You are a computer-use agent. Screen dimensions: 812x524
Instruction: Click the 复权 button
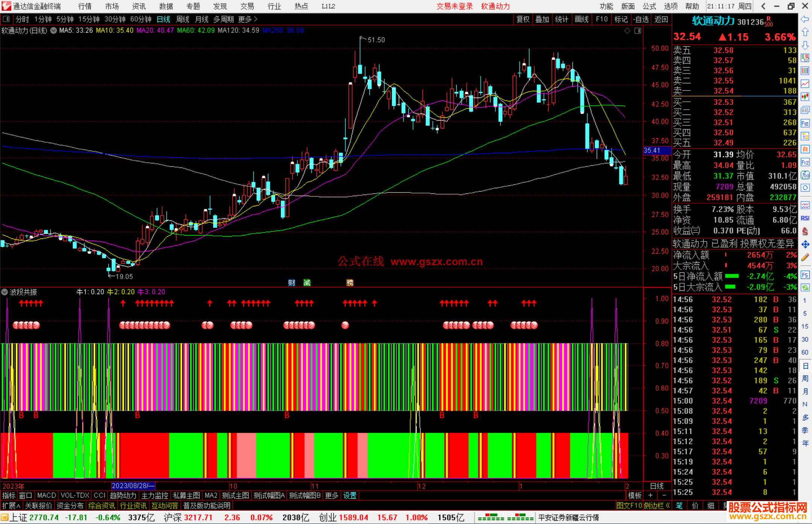click(x=523, y=19)
